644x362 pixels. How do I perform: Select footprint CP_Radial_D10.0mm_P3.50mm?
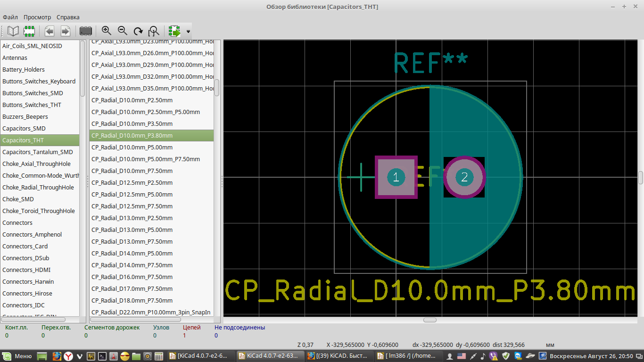[151, 123]
